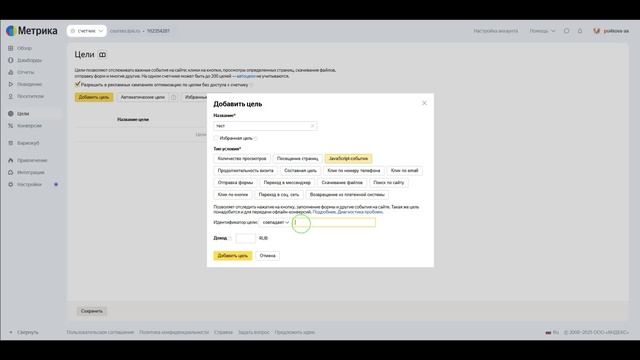The height and width of the screenshot is (360, 640).
Task: Open the Счетчик selector dropdown
Action: pos(87,31)
